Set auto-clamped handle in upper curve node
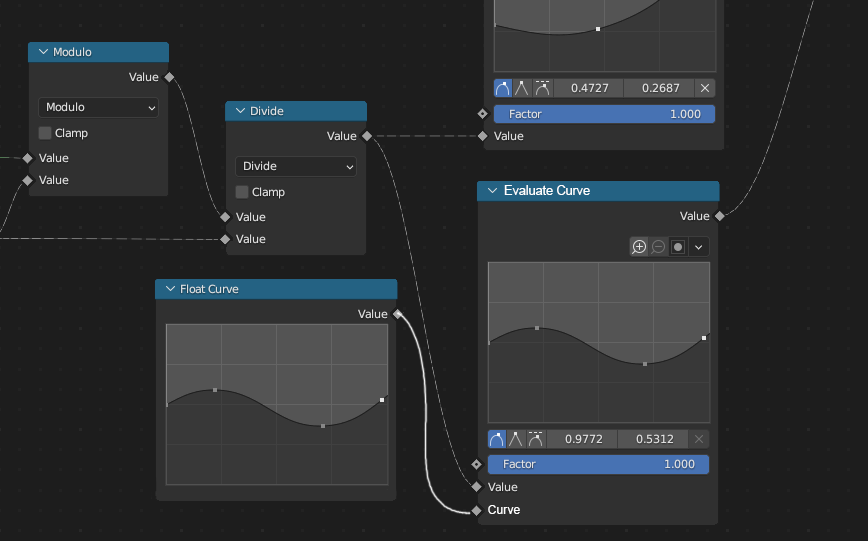This screenshot has height=541, width=868. click(542, 88)
